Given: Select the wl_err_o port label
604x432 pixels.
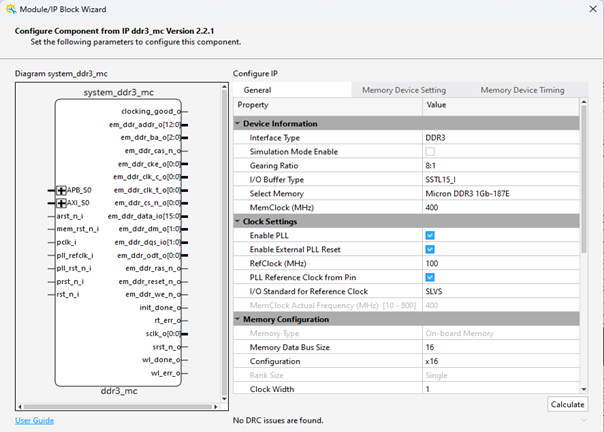Looking at the screenshot, I should (166, 373).
